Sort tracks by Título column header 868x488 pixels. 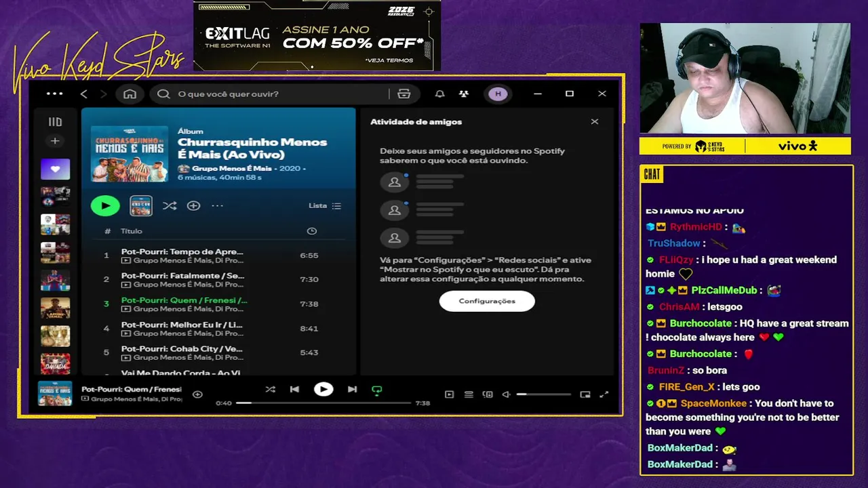coord(132,231)
